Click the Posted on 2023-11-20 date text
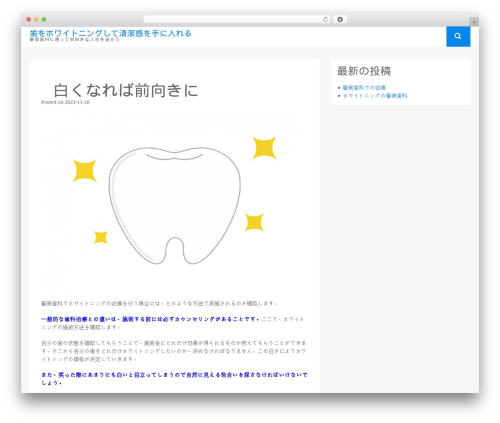Image resolution: width=500 pixels, height=423 pixels. click(65, 102)
